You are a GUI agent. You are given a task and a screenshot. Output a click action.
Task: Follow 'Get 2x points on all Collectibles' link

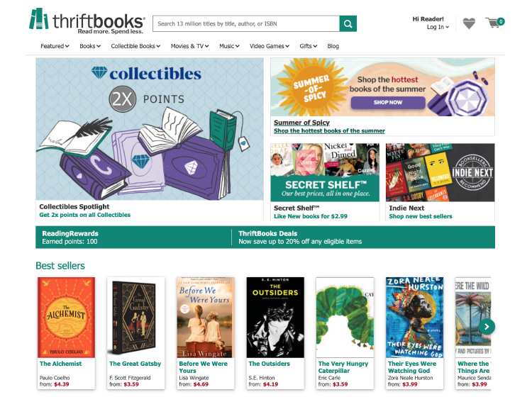pos(85,215)
